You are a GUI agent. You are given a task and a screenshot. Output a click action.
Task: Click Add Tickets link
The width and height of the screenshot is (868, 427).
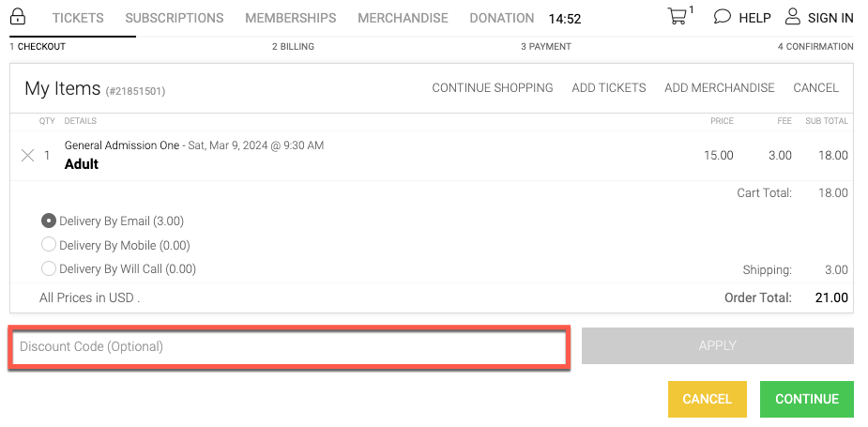coord(609,87)
